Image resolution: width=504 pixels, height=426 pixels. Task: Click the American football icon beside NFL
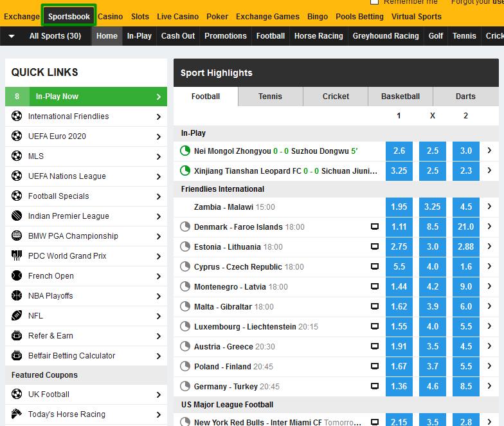click(17, 316)
